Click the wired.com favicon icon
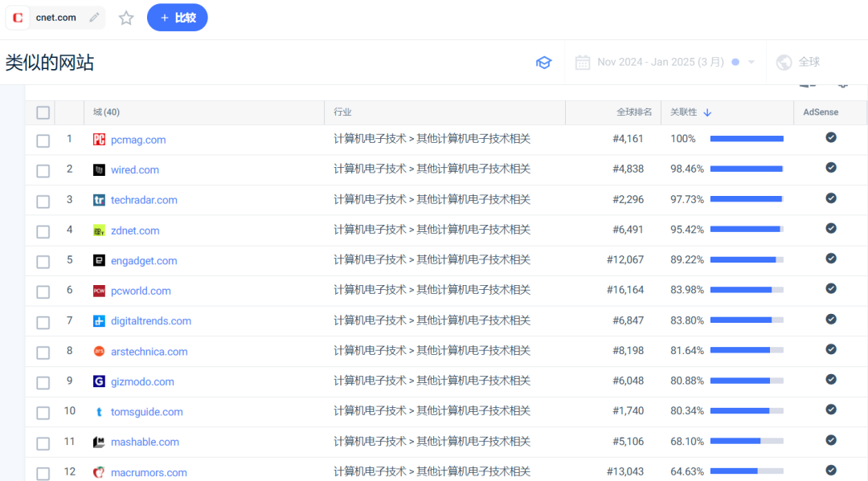 (99, 169)
